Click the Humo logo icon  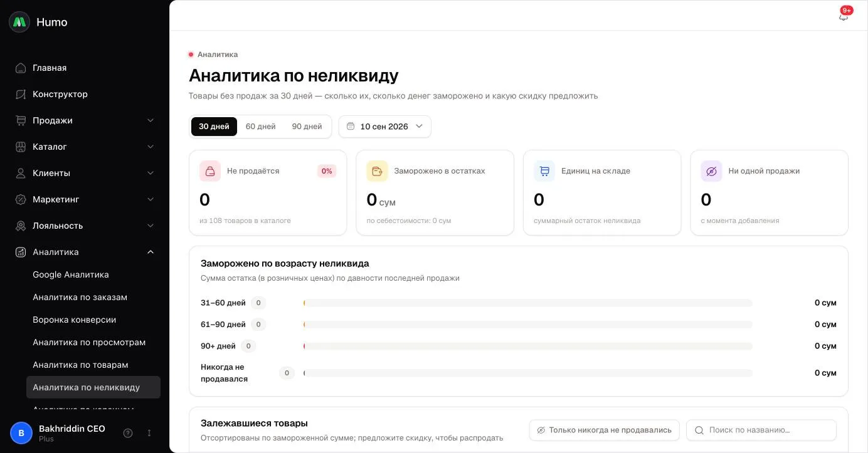tap(19, 22)
